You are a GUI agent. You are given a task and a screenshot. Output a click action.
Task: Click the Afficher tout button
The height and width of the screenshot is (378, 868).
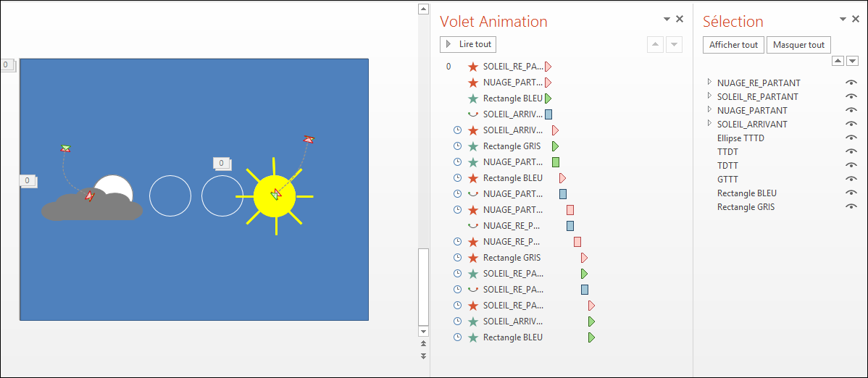(x=733, y=45)
